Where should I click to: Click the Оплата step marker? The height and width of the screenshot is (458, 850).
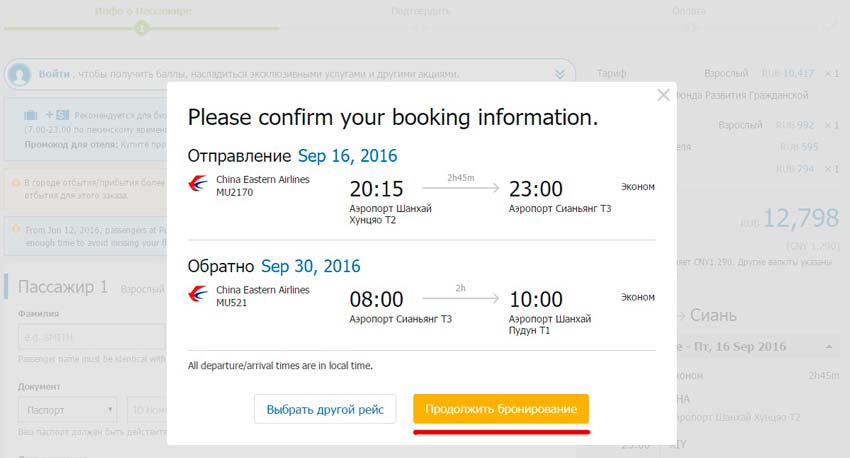click(x=688, y=12)
